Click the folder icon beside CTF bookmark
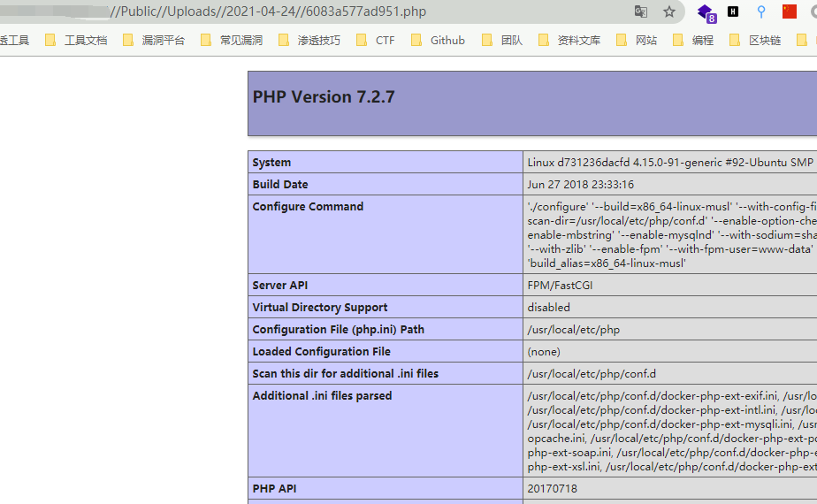Viewport: 817px width, 504px height. pyautogui.click(x=363, y=40)
